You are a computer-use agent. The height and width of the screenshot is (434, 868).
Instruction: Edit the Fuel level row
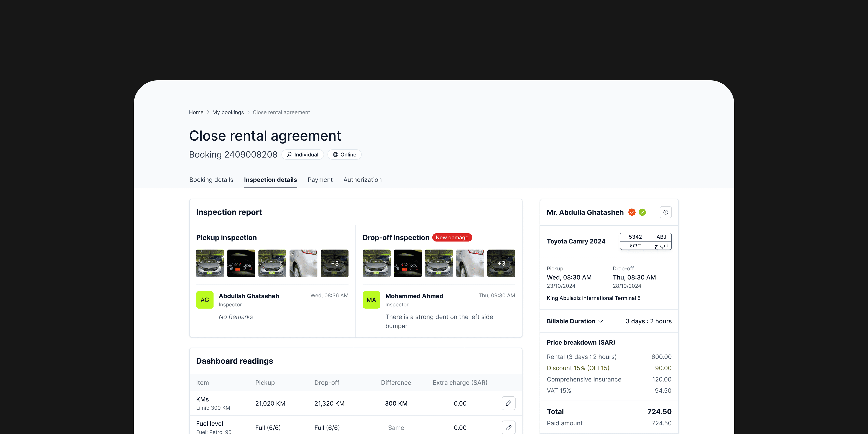(x=508, y=427)
